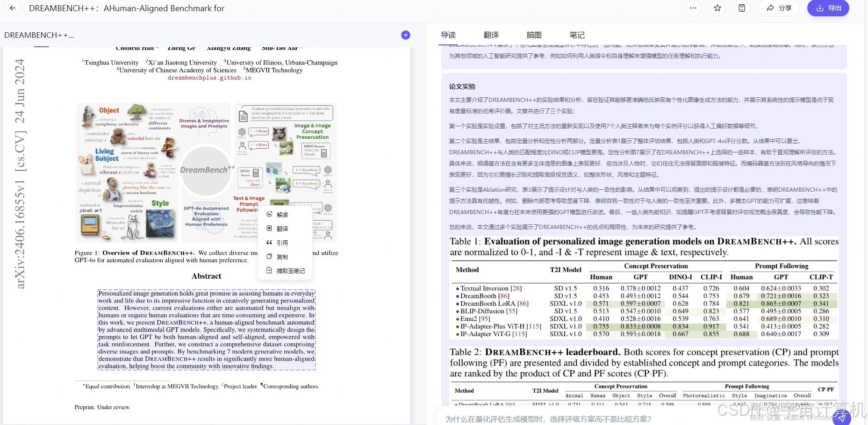Click the 'Preprint. Under review.' footer text
The width and height of the screenshot is (868, 425).
[102, 407]
